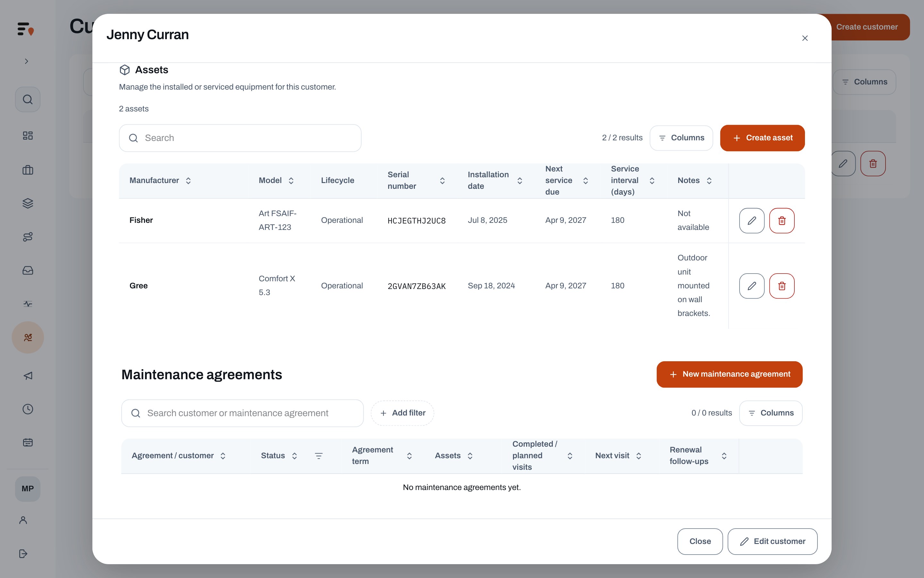The height and width of the screenshot is (578, 924).
Task: Open the highlighted customers icon in sidebar
Action: 28,337
